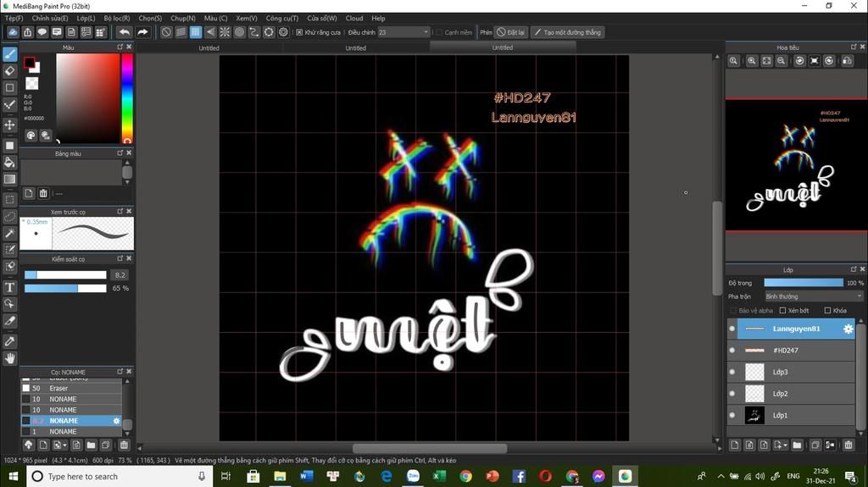Open layer settings gear for Lannguyen81

point(848,329)
